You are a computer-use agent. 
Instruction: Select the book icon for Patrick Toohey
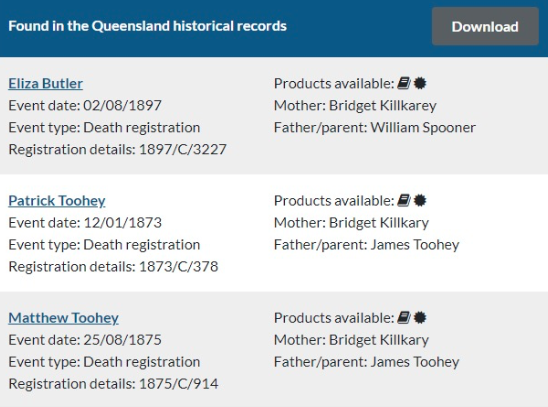click(x=404, y=201)
